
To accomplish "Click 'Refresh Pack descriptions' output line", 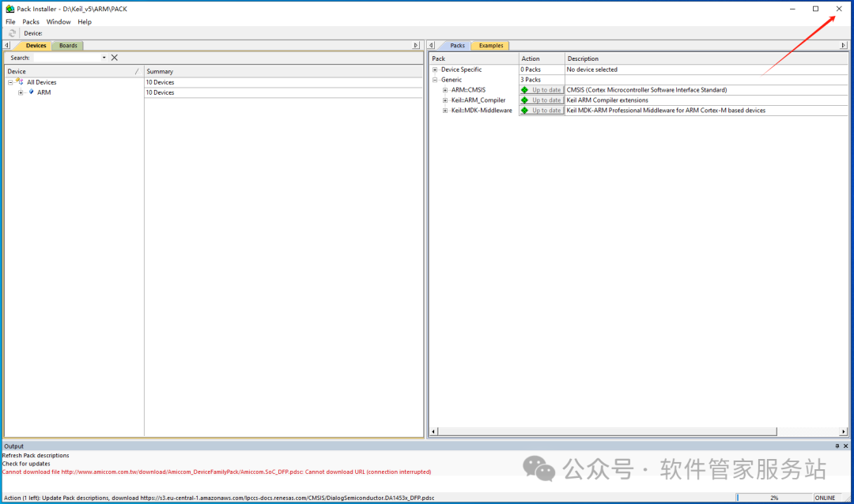I will (36, 456).
